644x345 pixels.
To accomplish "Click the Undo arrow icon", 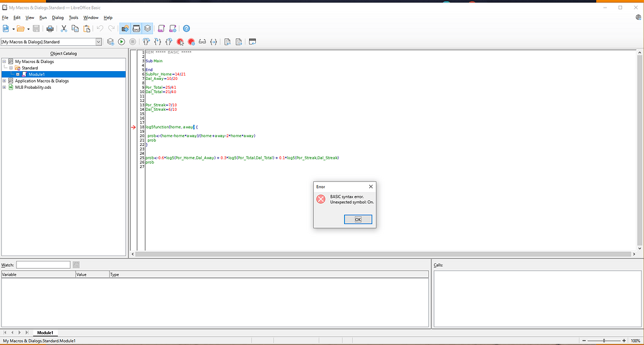I will click(100, 28).
